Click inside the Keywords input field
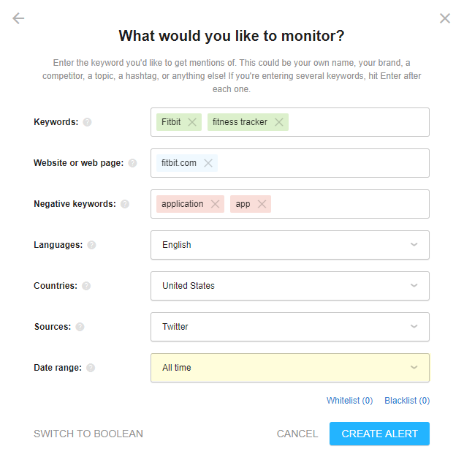The image size is (464, 476). pos(358,122)
